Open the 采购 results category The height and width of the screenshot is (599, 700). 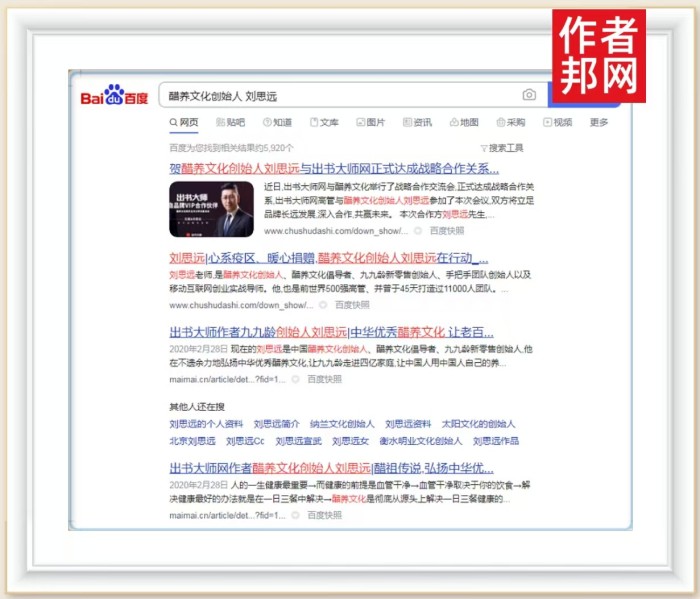pos(510,123)
